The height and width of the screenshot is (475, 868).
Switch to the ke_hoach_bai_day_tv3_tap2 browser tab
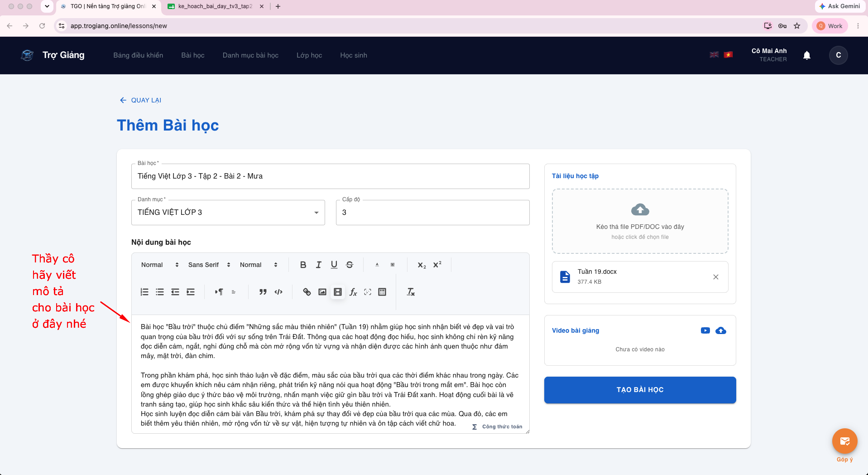(216, 6)
